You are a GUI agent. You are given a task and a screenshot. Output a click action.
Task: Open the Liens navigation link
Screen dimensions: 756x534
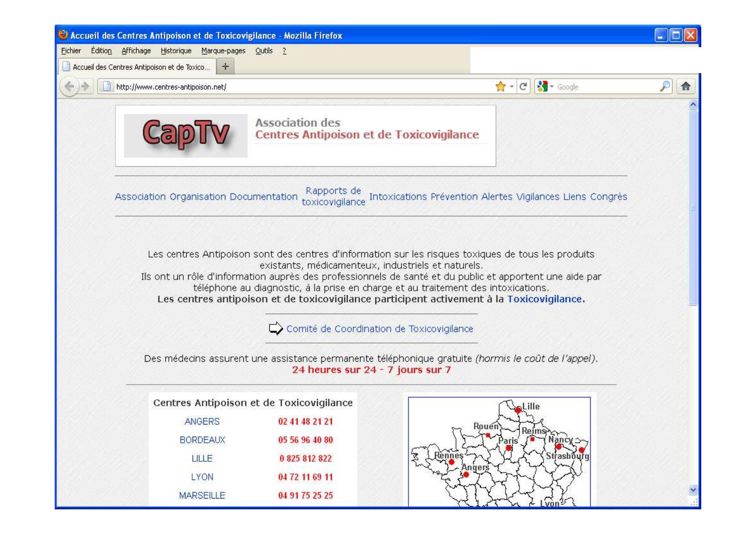pos(575,197)
